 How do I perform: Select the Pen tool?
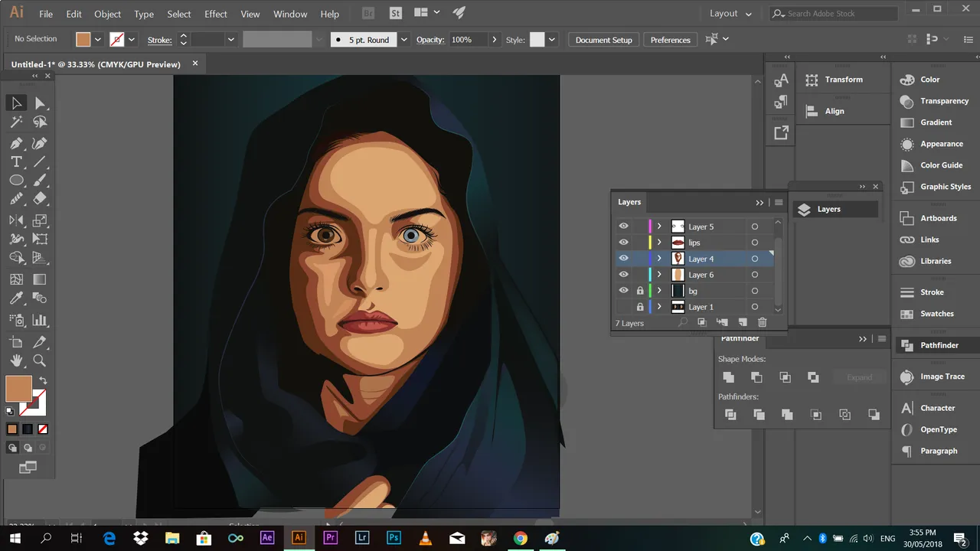[x=16, y=143]
